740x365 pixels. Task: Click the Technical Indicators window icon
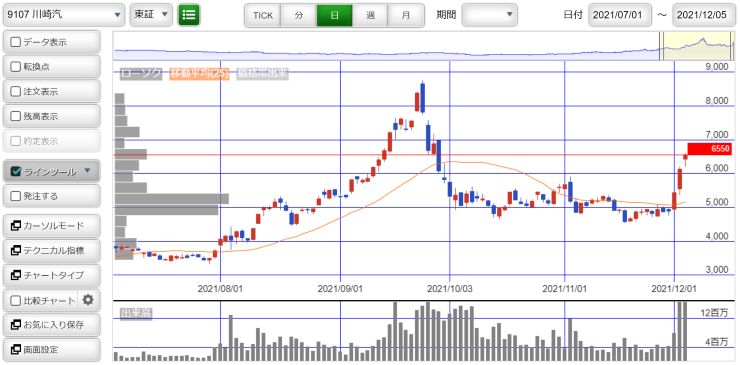click(x=15, y=251)
